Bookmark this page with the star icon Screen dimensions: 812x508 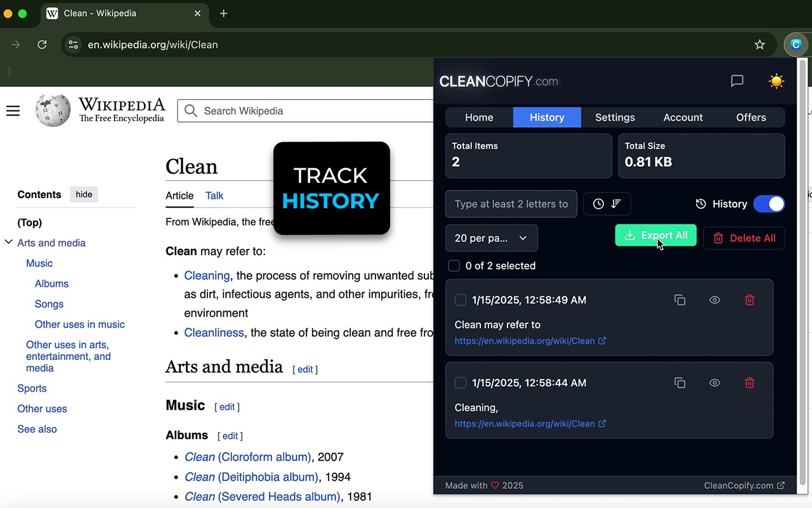pos(759,44)
